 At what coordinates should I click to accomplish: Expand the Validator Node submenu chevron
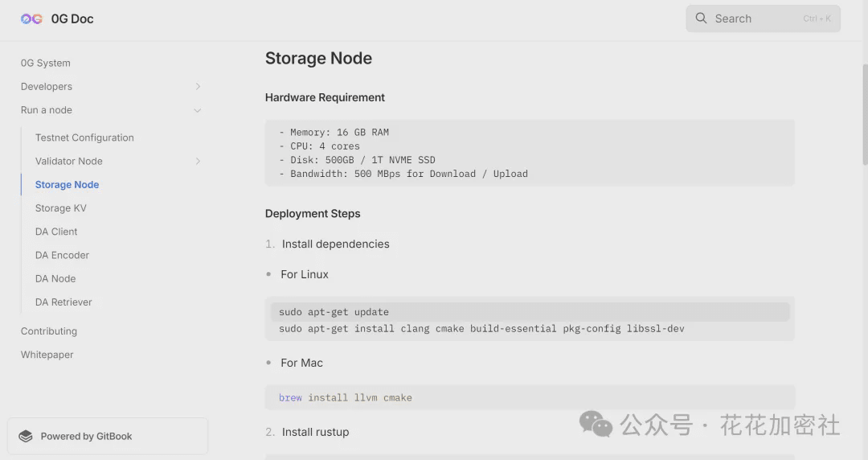pos(198,162)
